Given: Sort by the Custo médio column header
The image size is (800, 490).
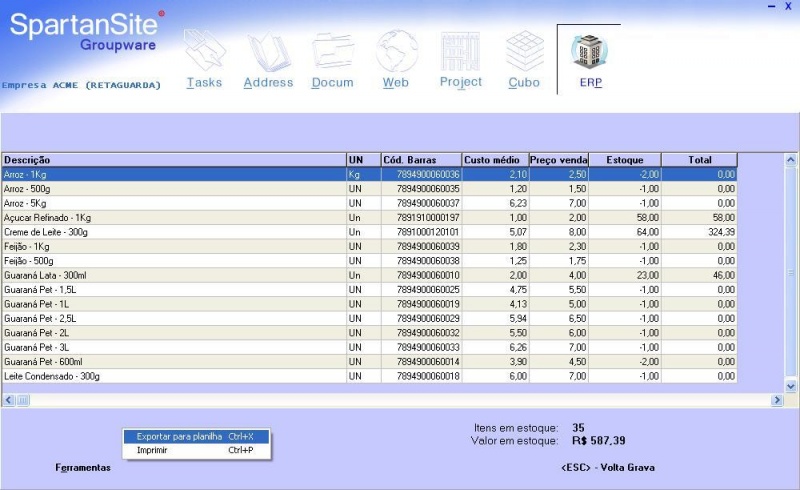Looking at the screenshot, I should pyautogui.click(x=495, y=160).
